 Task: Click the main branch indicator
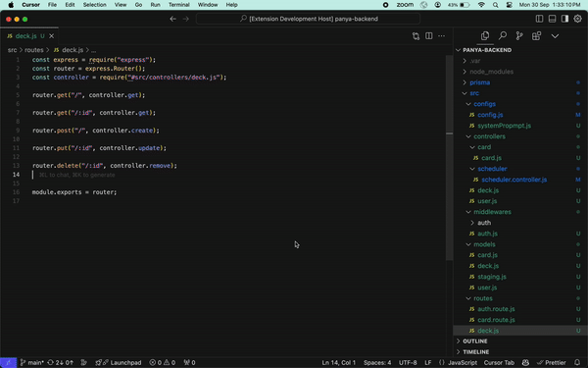[31, 363]
